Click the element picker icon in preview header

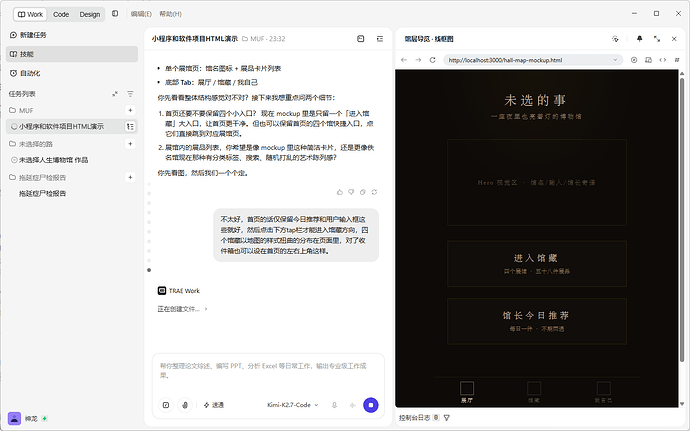click(x=615, y=39)
